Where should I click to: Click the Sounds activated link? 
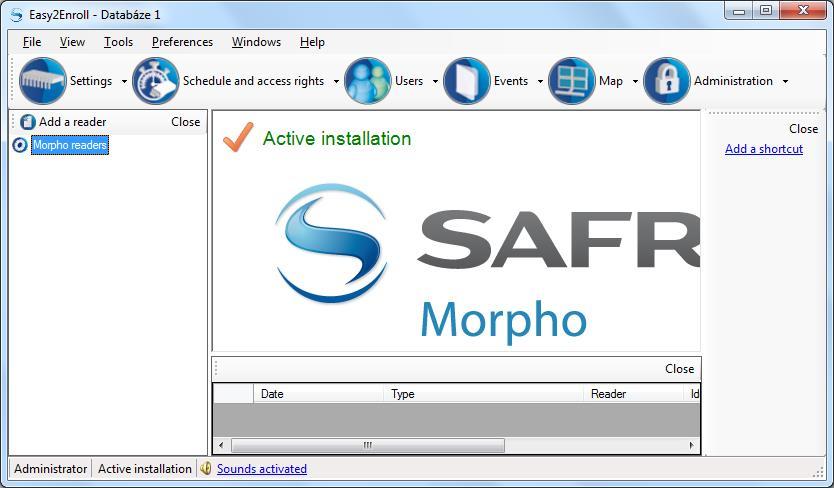point(262,469)
